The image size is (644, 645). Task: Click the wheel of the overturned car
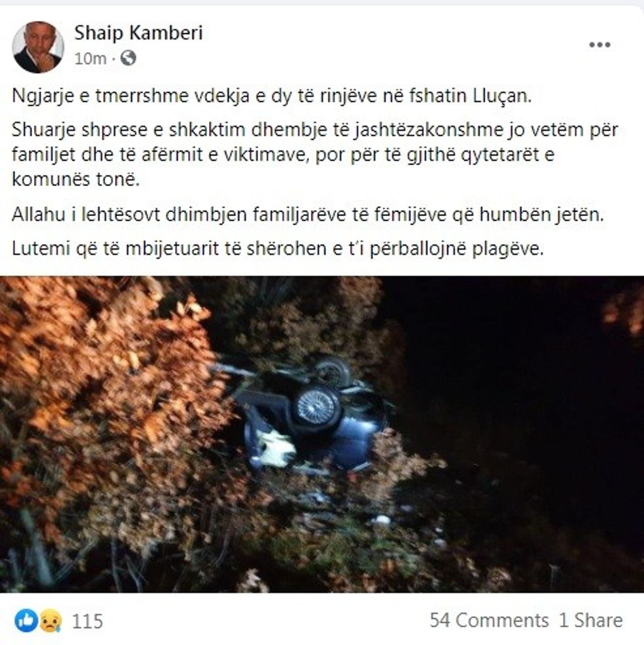(x=317, y=406)
